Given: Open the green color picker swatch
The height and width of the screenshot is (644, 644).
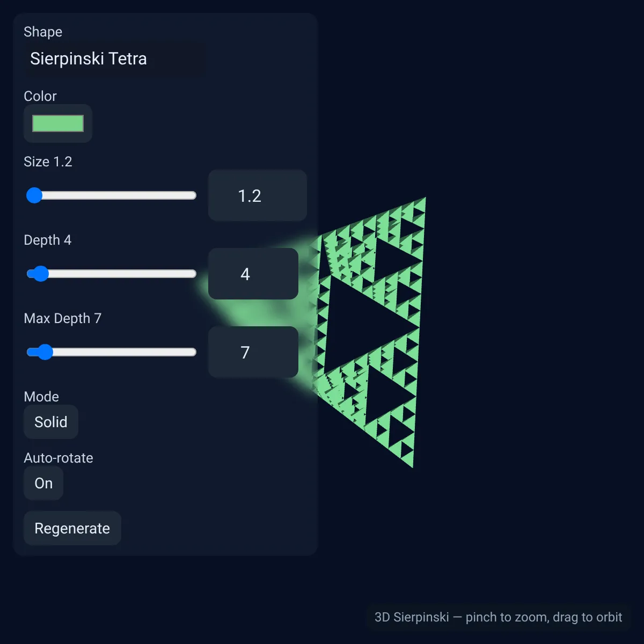Looking at the screenshot, I should tap(58, 123).
